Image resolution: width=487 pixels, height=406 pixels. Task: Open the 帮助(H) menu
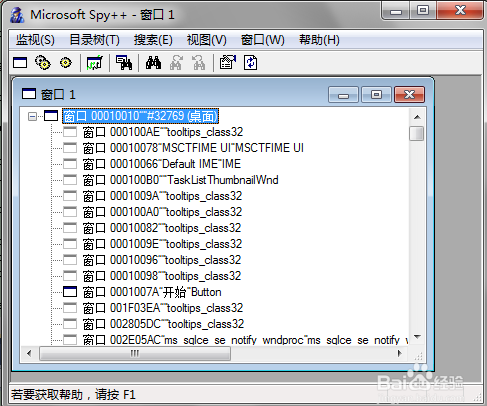pos(319,40)
